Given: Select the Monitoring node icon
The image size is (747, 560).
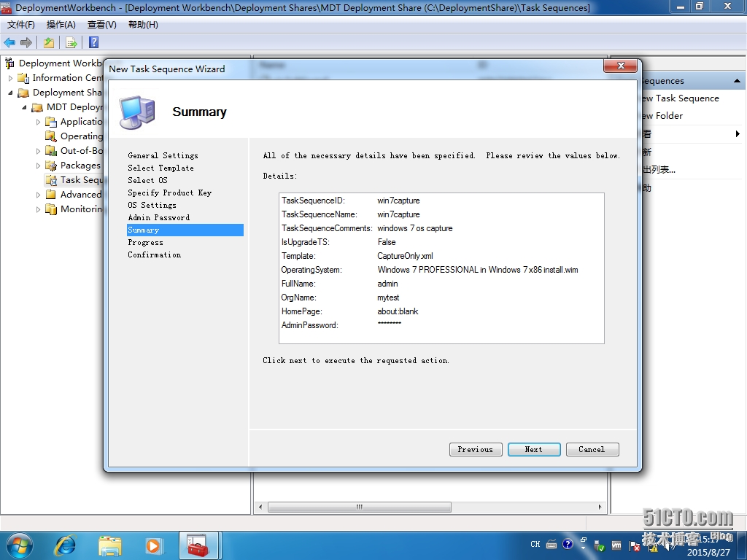Looking at the screenshot, I should pyautogui.click(x=51, y=209).
